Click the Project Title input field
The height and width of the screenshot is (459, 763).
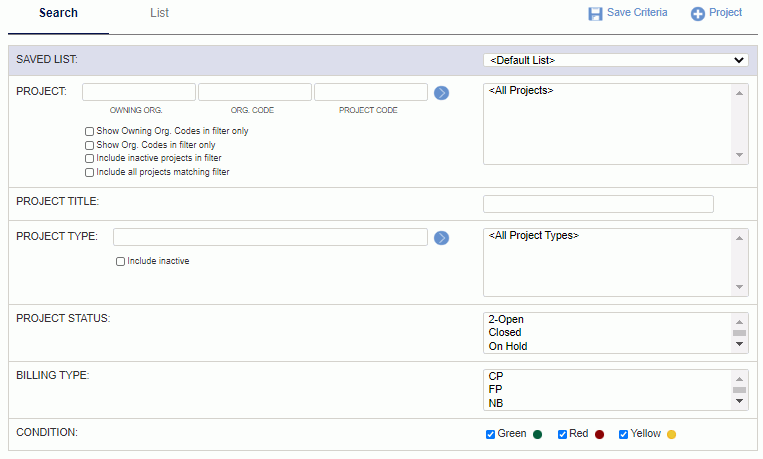coord(598,204)
